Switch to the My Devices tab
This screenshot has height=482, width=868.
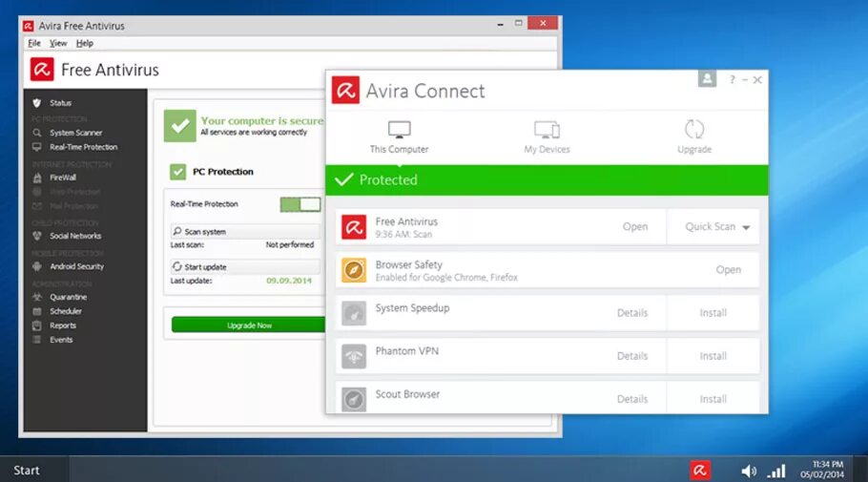pyautogui.click(x=547, y=136)
